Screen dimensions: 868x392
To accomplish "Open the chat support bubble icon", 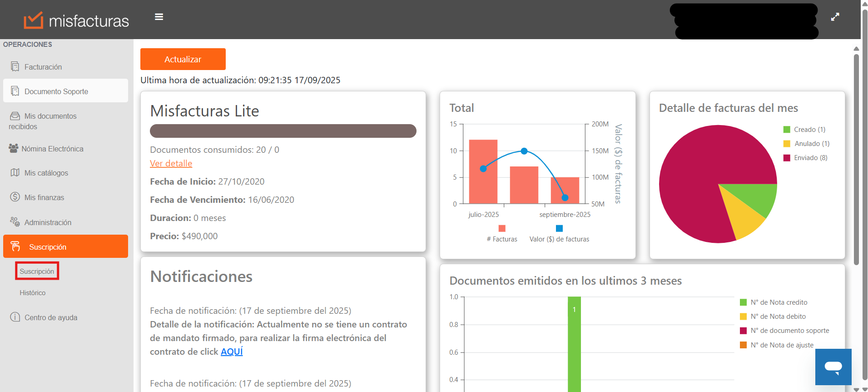I will (833, 367).
